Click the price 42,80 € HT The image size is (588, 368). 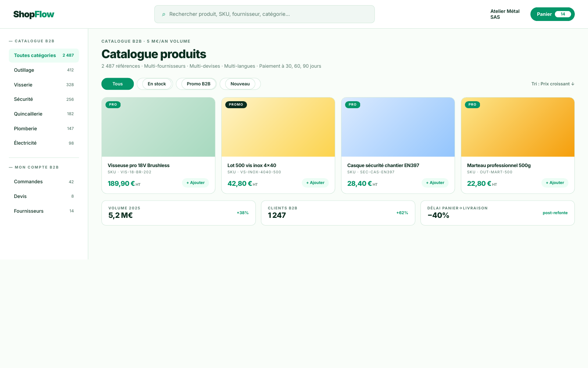coord(243,184)
